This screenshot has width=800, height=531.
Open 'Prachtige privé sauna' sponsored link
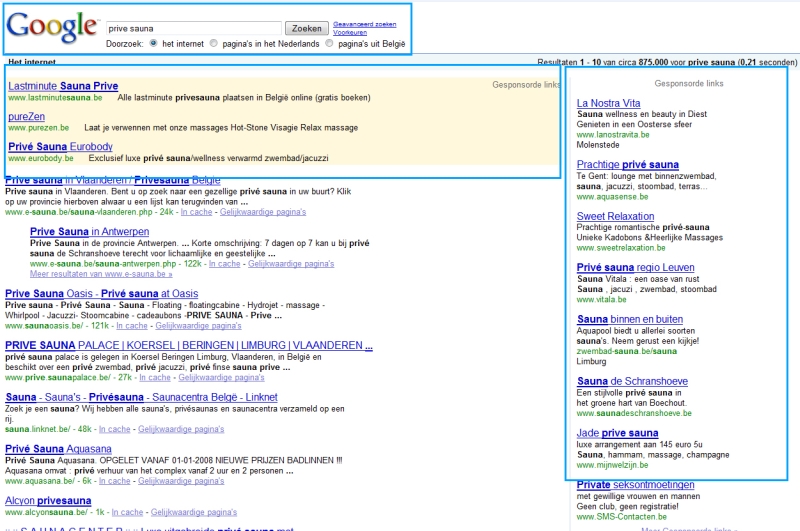(x=628, y=165)
